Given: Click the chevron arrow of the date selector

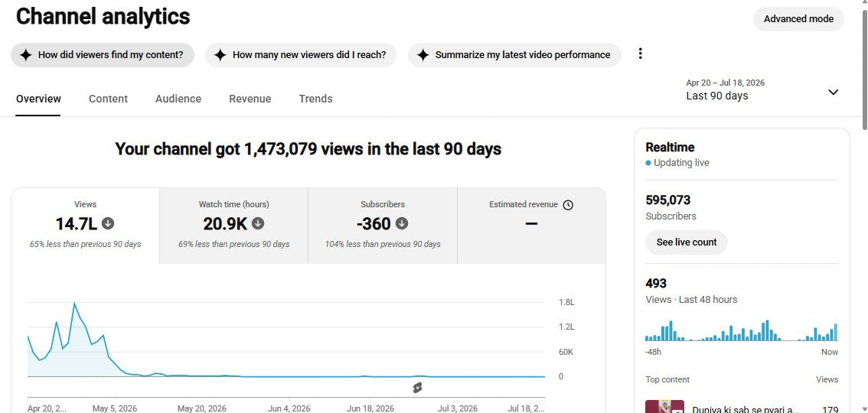Looking at the screenshot, I should (x=833, y=92).
